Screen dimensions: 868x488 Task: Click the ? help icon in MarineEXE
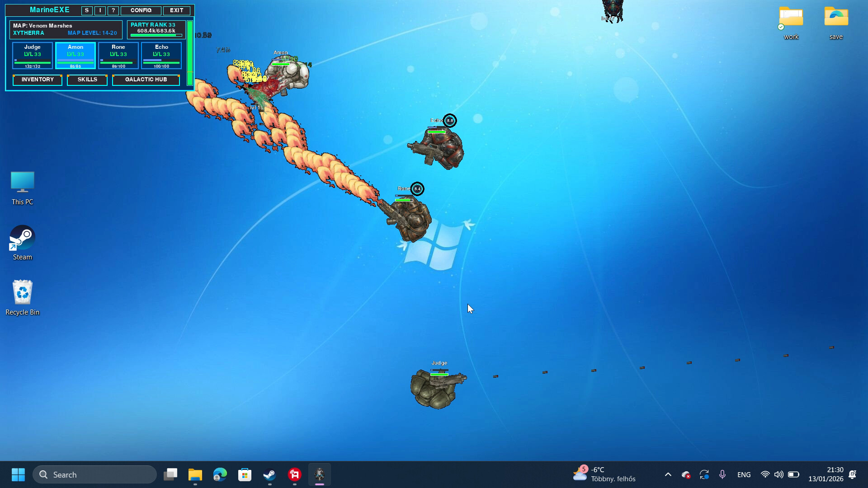tap(113, 10)
